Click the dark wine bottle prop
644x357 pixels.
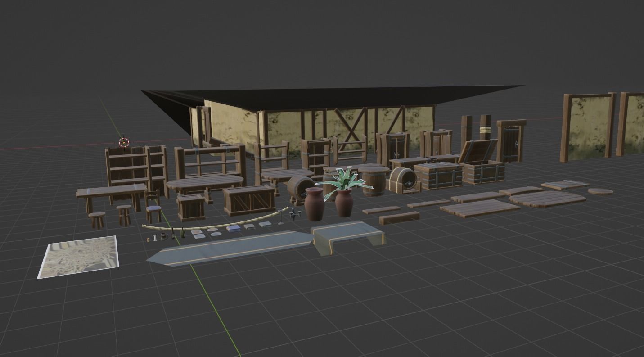tap(182, 235)
